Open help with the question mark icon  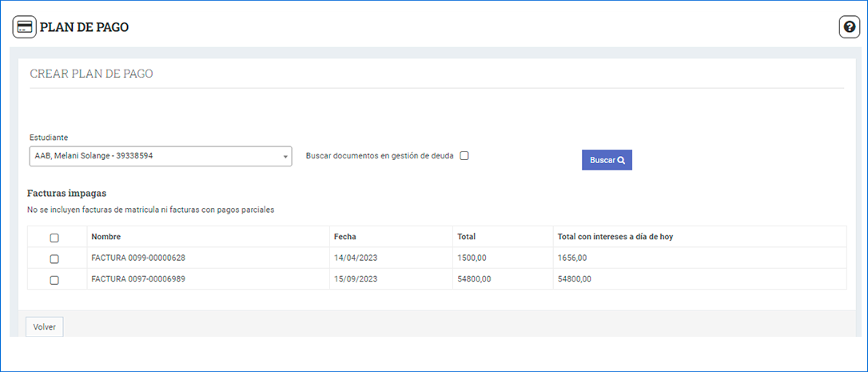point(849,27)
